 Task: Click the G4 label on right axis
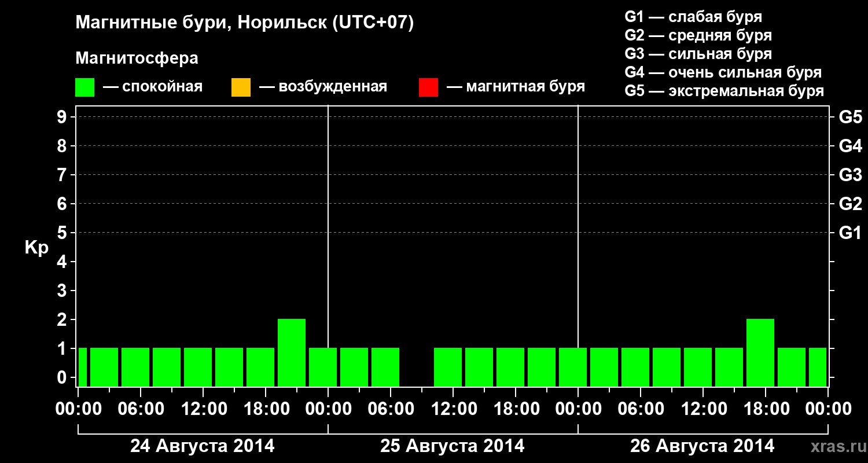coord(850,146)
